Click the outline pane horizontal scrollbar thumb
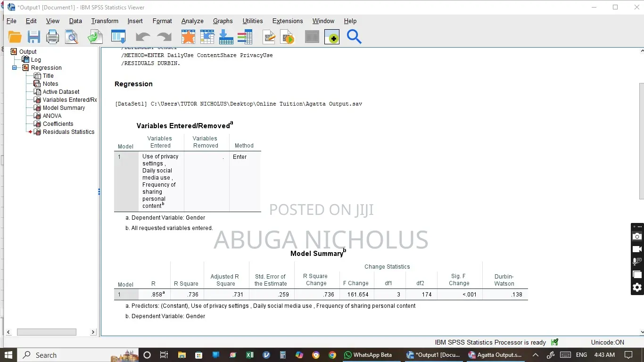 coord(46,332)
